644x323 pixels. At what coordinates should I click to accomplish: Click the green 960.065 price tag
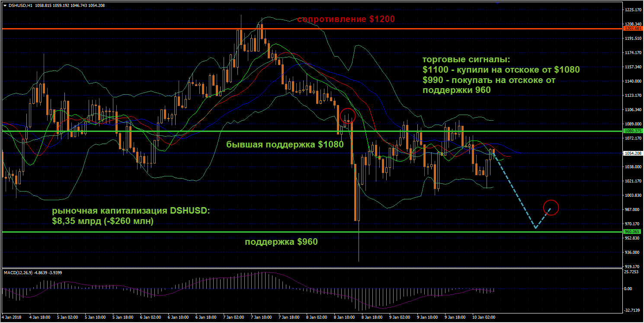click(x=633, y=232)
